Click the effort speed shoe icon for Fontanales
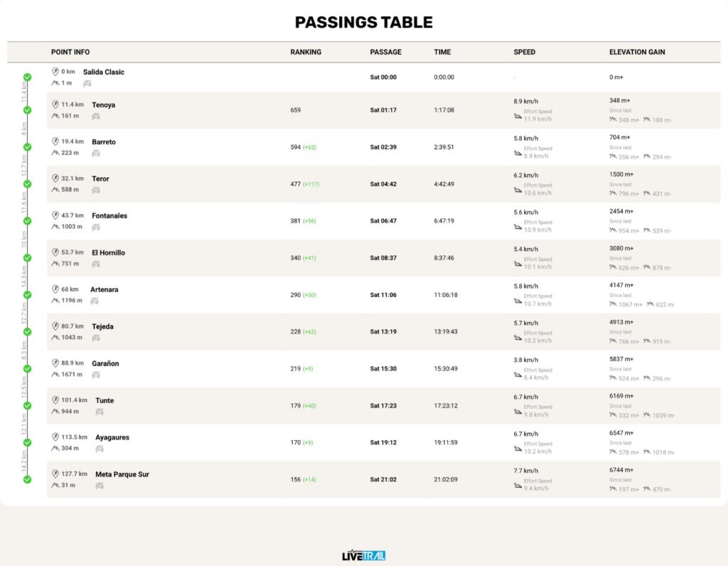This screenshot has height=566, width=728. [518, 227]
